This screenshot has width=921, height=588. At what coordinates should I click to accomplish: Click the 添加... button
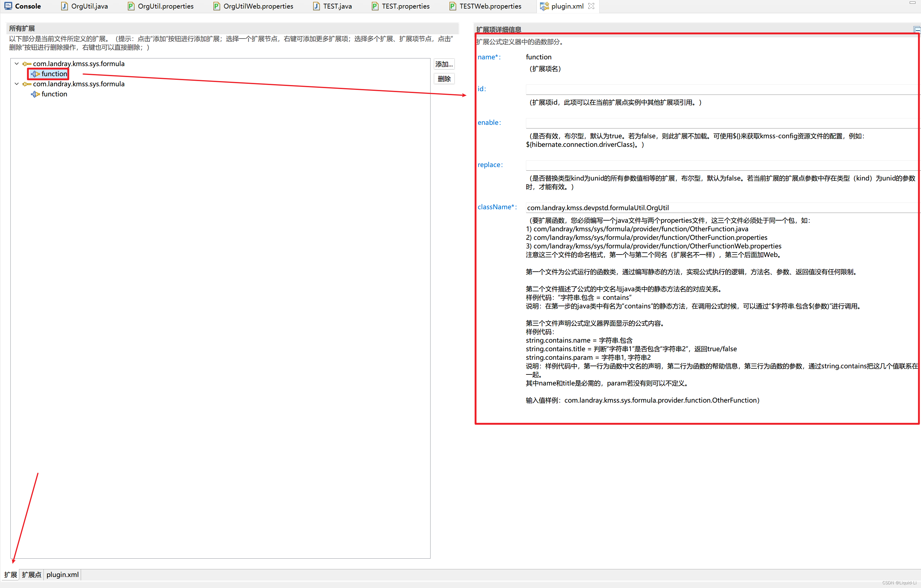coord(444,64)
